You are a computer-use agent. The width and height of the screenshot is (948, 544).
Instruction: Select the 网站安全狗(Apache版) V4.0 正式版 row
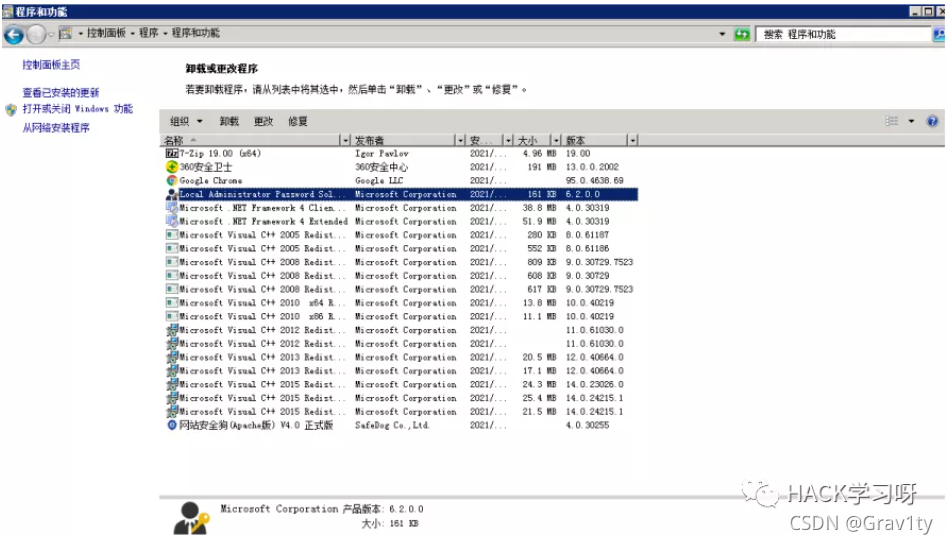click(x=399, y=425)
